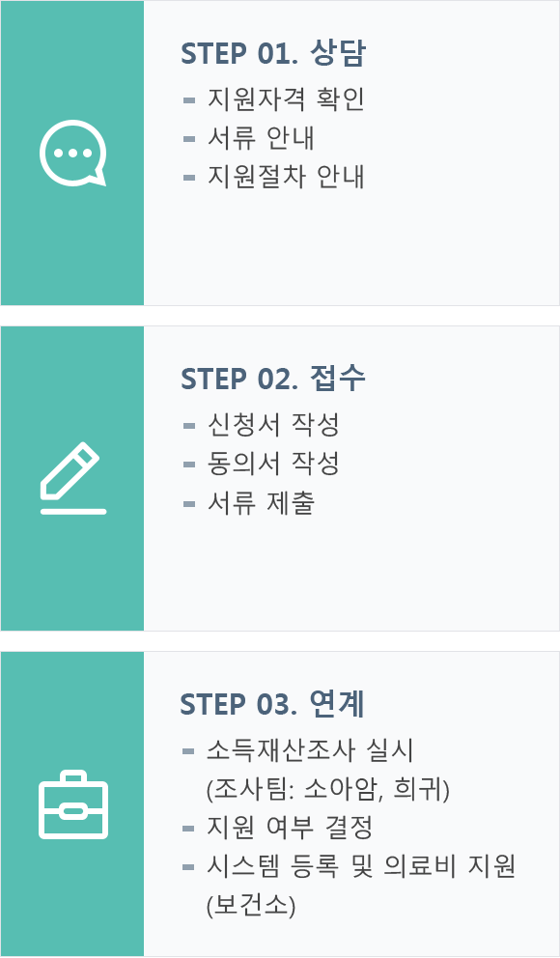Click the briefcase linkage icon
560x958 pixels.
click(x=73, y=804)
